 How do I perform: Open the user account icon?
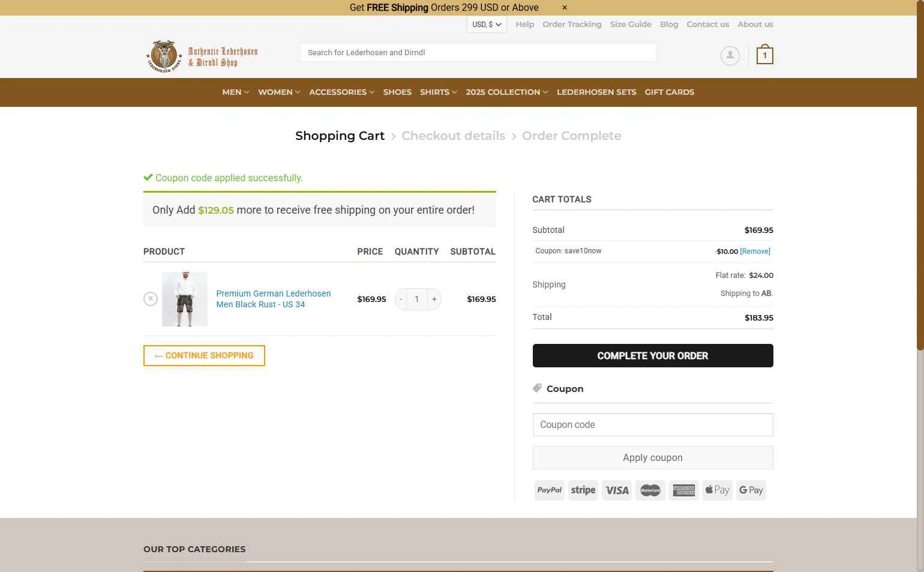click(730, 56)
